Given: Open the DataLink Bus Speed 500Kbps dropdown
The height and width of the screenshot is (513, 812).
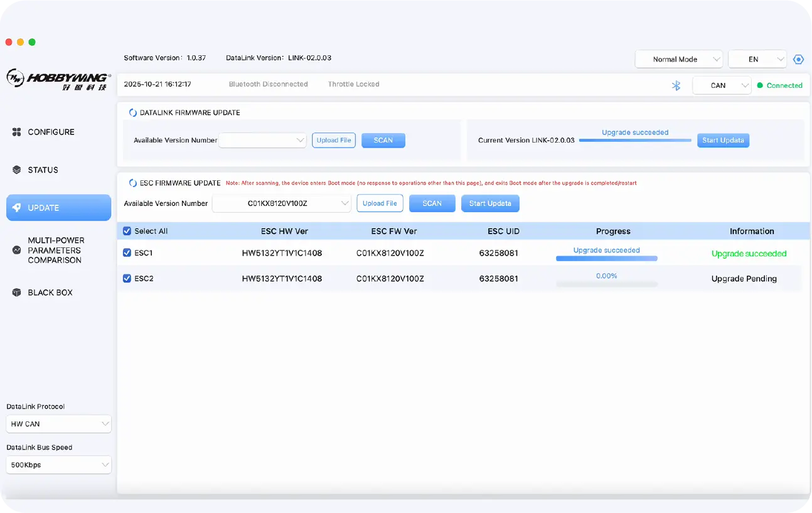Looking at the screenshot, I should click(x=58, y=465).
